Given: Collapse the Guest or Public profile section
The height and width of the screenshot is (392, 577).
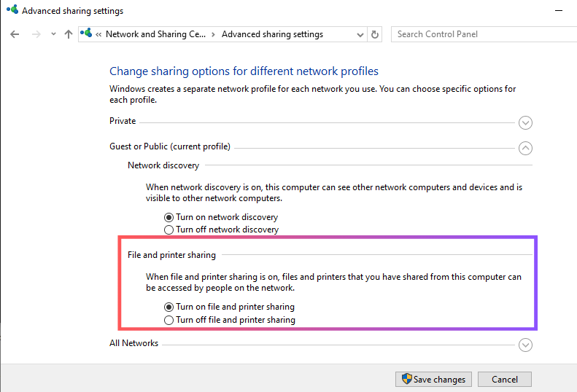Looking at the screenshot, I should pos(525,148).
